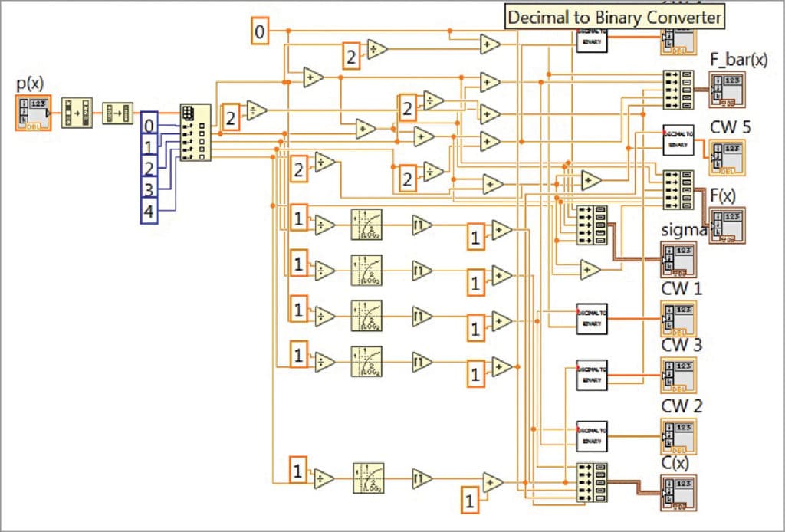Click the Index Array node with five outputs
This screenshot has height=532, width=785.
195,134
